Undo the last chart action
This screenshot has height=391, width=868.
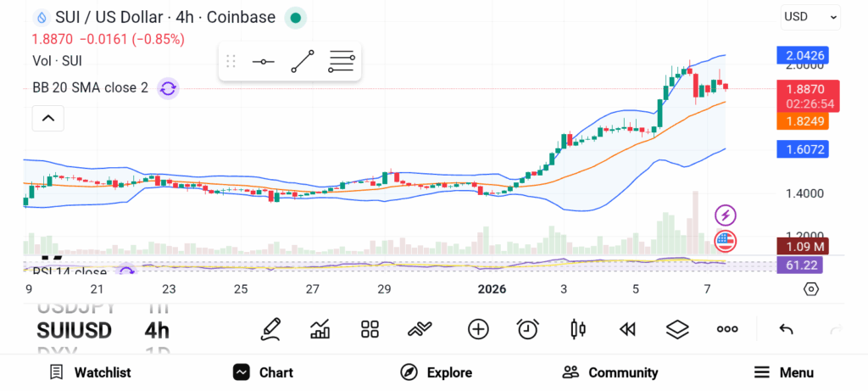(x=786, y=329)
